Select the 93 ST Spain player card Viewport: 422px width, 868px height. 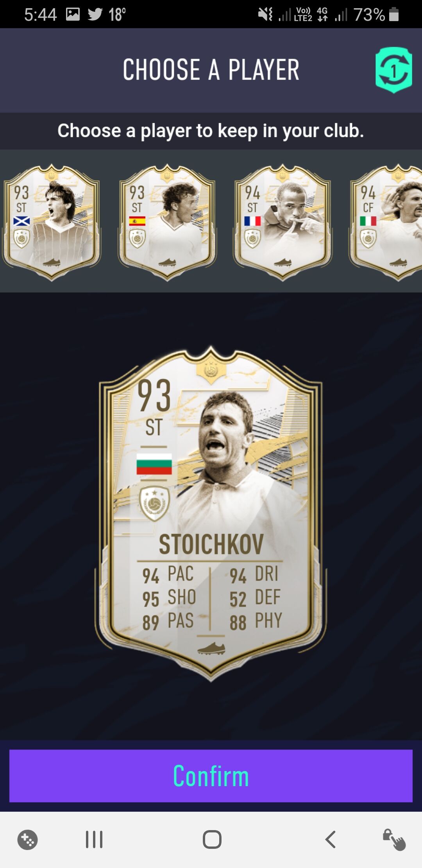[x=167, y=222]
